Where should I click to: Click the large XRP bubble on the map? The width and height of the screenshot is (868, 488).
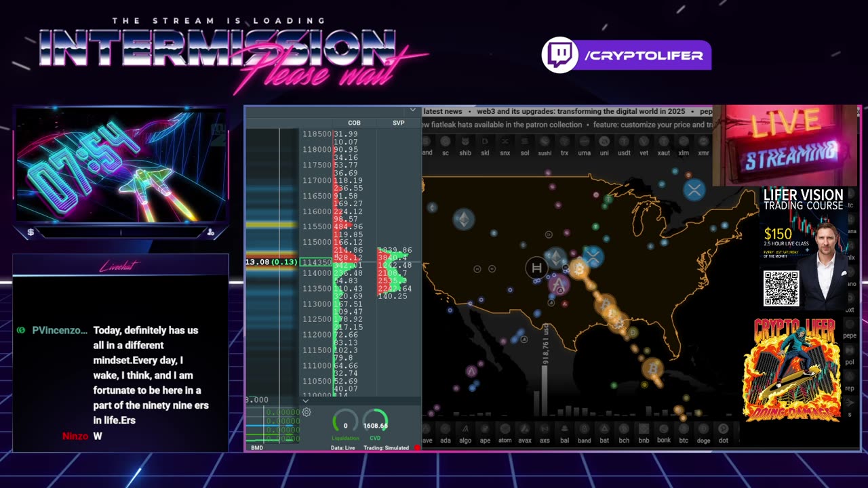(694, 190)
